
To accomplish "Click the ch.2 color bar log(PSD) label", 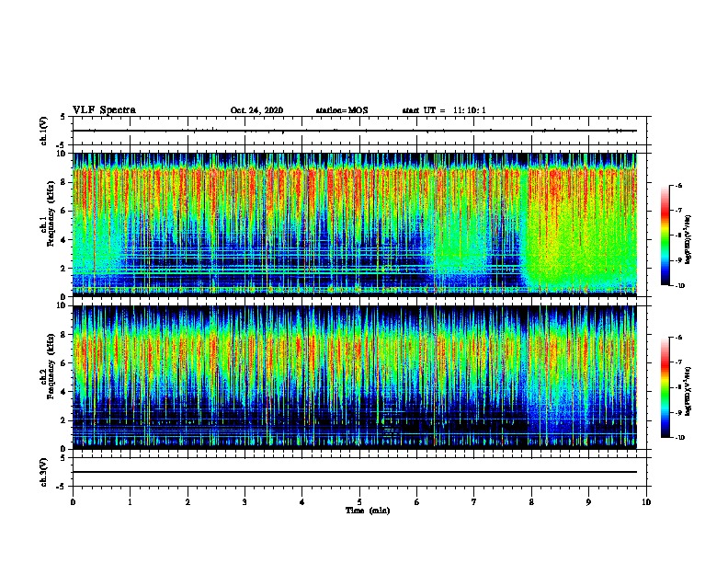I will [x=688, y=391].
